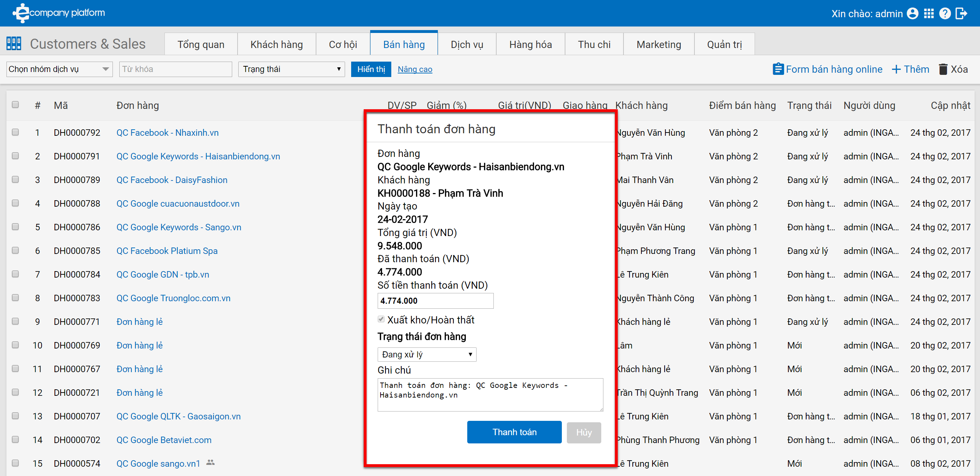Viewport: 980px width, 476px height.
Task: Open the QC Google Truongloc.com.vn link
Action: [x=173, y=298]
